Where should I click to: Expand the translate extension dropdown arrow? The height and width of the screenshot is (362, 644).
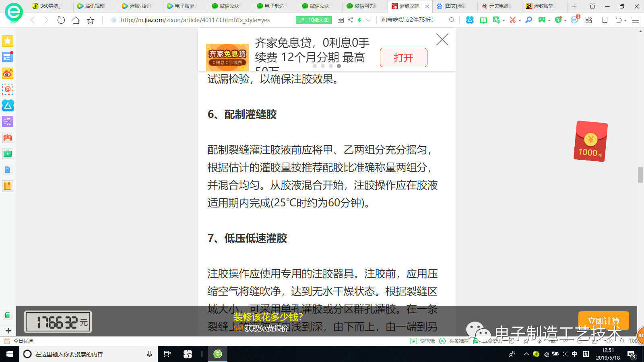[504, 21]
